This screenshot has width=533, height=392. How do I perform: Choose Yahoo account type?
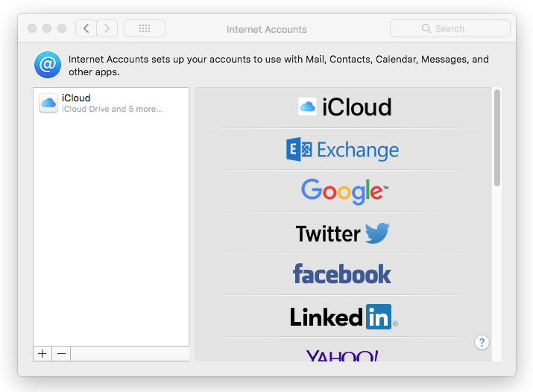[344, 350]
